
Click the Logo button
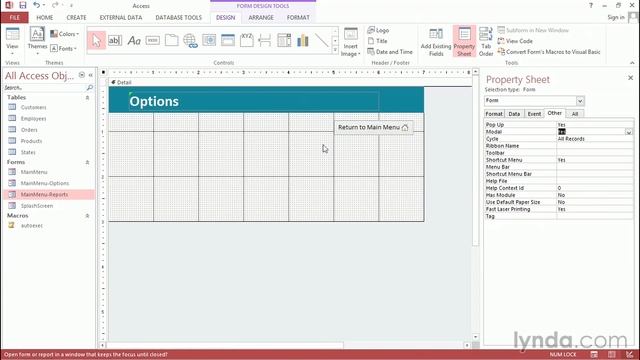(378, 30)
